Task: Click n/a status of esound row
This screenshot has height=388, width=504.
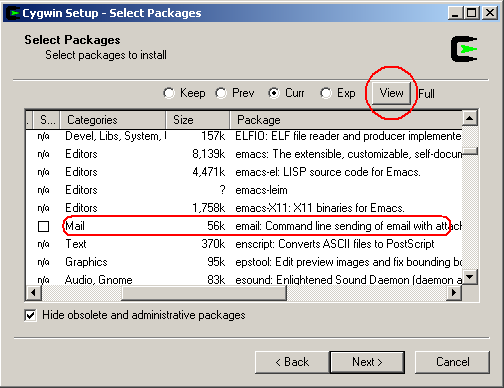Action: click(43, 280)
